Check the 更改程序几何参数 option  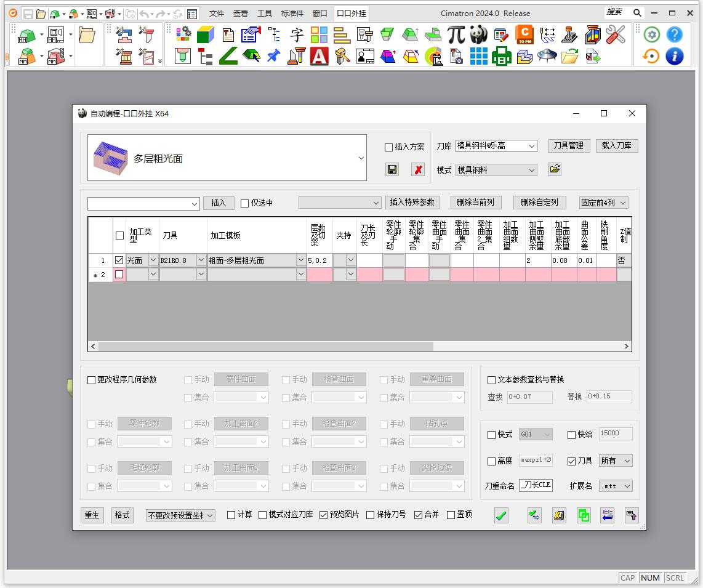(x=92, y=380)
